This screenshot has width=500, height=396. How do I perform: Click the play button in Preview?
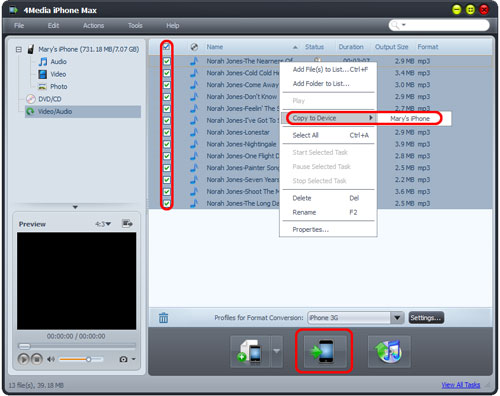coord(23,359)
